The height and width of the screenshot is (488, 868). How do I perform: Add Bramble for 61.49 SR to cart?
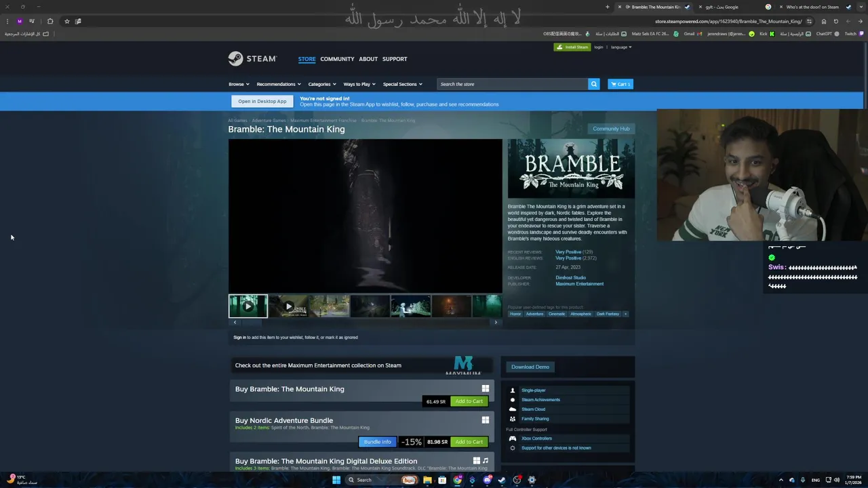(469, 401)
